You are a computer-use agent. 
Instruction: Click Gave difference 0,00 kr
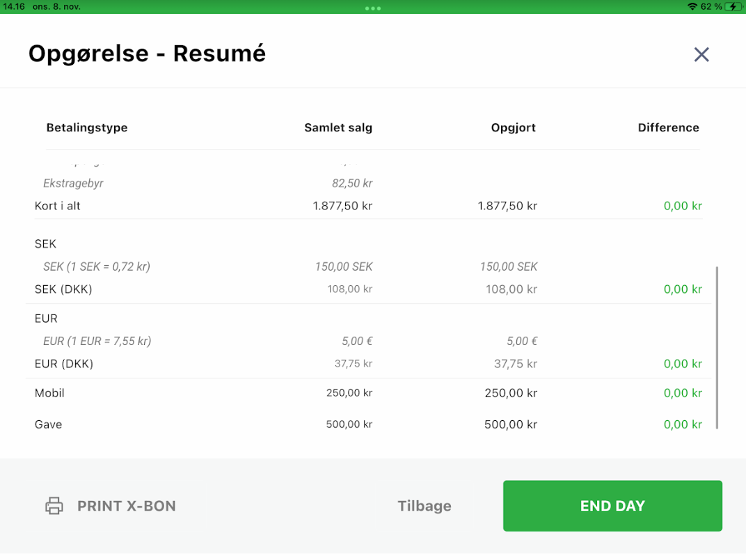click(683, 424)
